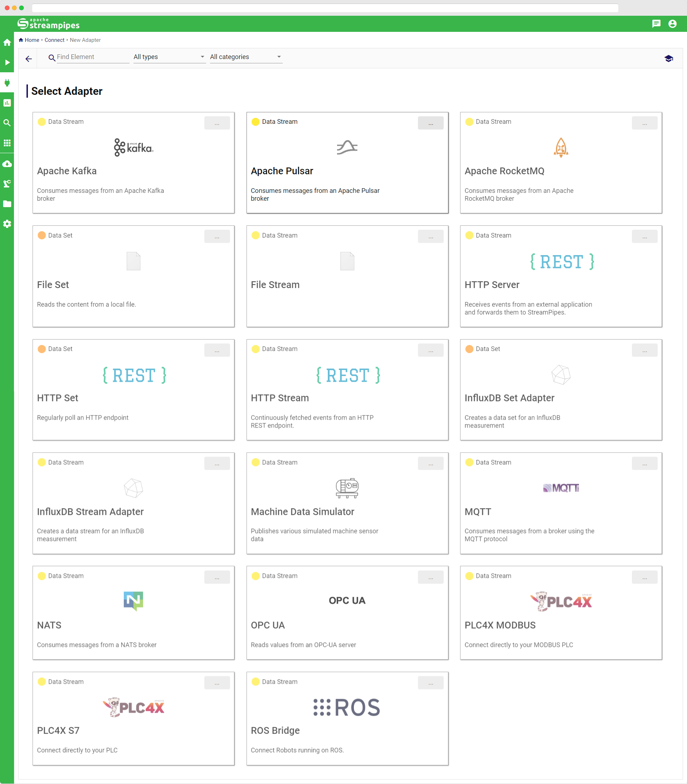Select the Machine Data Simulator adapter card
Image resolution: width=687 pixels, height=784 pixels.
(x=347, y=503)
